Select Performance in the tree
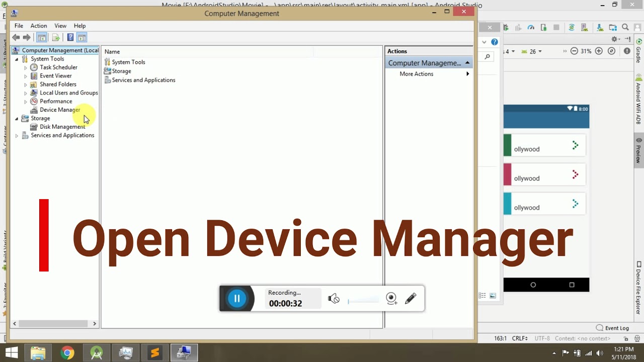This screenshot has width=644, height=362. pos(56,102)
